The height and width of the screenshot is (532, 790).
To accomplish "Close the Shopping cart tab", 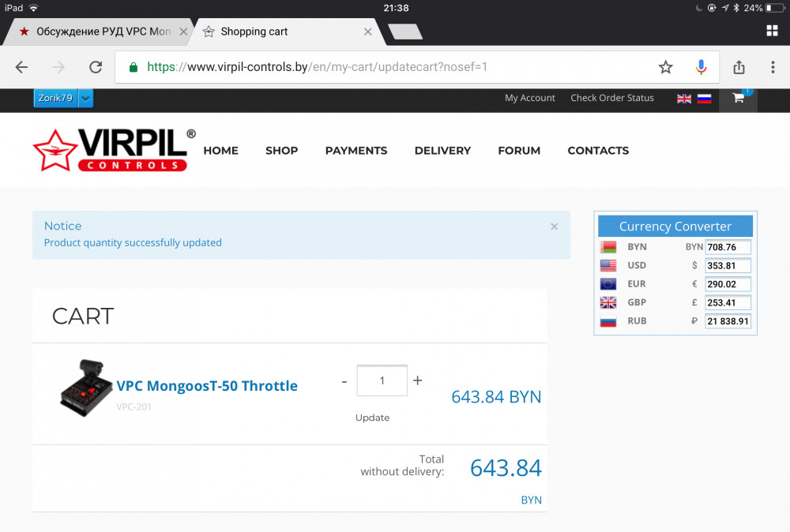I will coord(368,32).
